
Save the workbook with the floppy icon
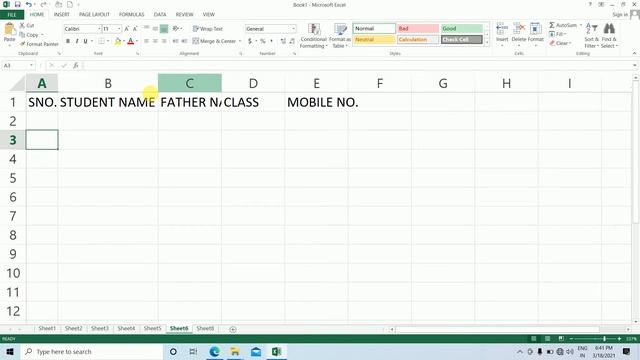point(18,4)
